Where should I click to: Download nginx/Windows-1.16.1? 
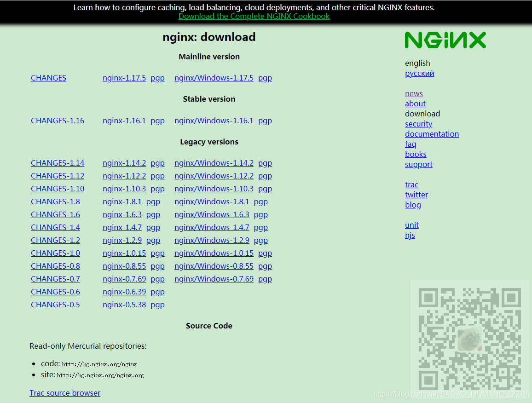tap(214, 121)
